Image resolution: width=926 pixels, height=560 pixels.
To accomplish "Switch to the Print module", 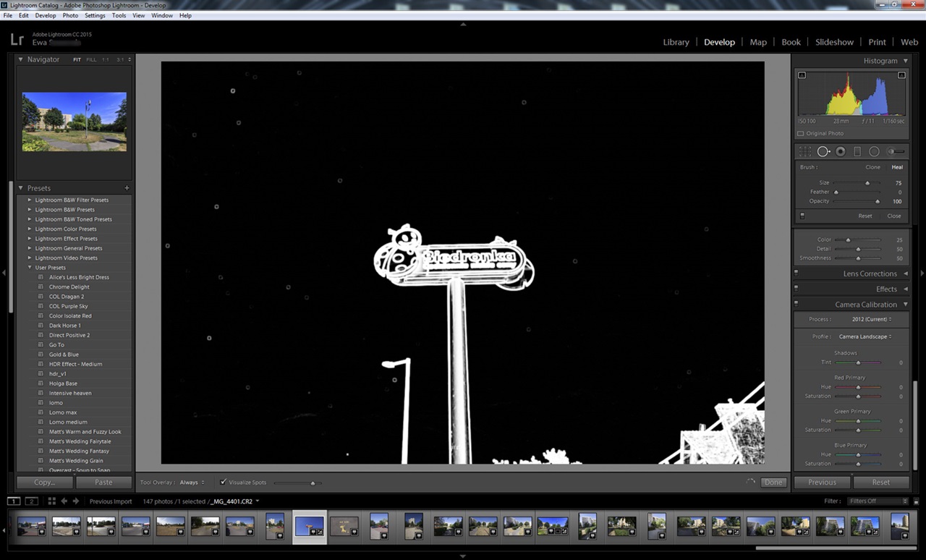I will pos(877,42).
